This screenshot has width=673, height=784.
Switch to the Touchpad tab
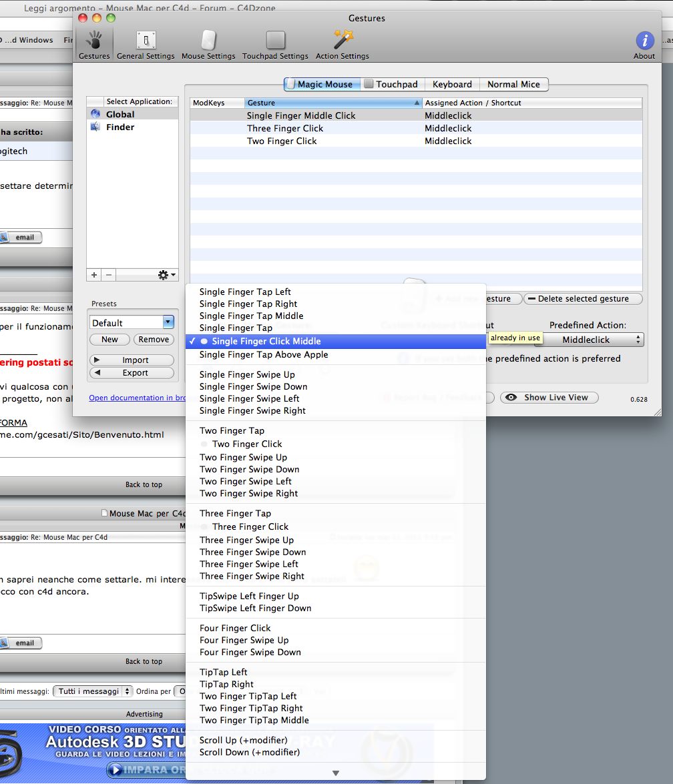(392, 85)
